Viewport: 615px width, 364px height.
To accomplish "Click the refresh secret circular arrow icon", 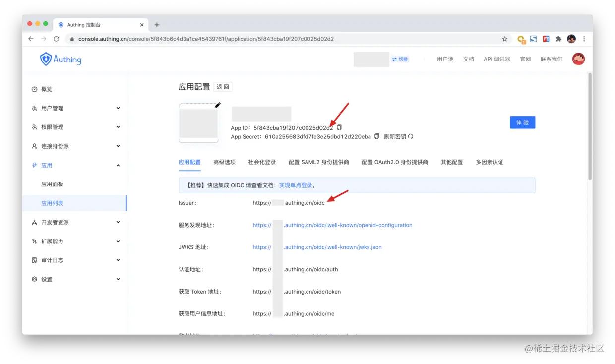I will pyautogui.click(x=411, y=136).
